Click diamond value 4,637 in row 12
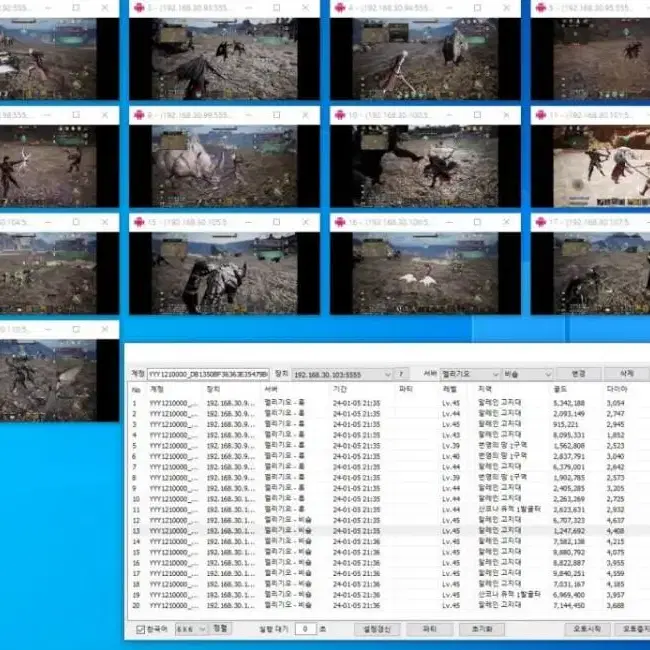This screenshot has height=650, width=650. click(x=616, y=520)
